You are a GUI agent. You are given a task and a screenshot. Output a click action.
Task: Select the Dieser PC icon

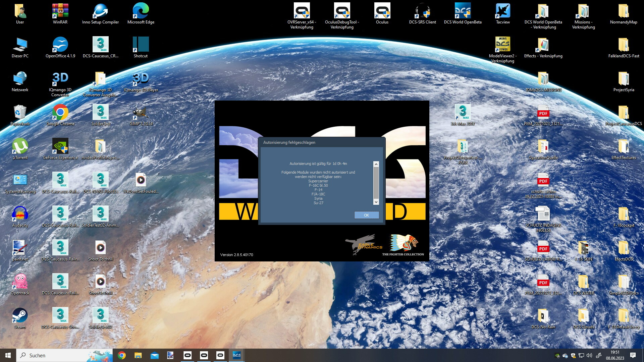20,48
